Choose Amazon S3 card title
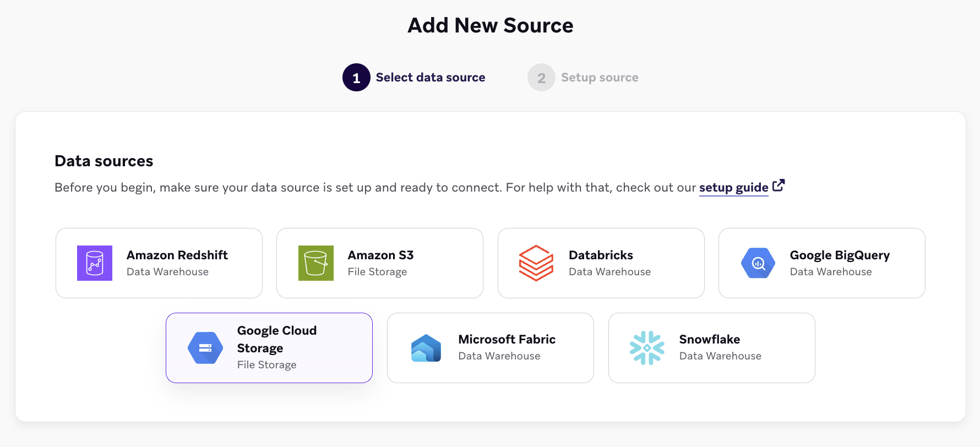Viewport: 980px width, 447px height. tap(380, 255)
